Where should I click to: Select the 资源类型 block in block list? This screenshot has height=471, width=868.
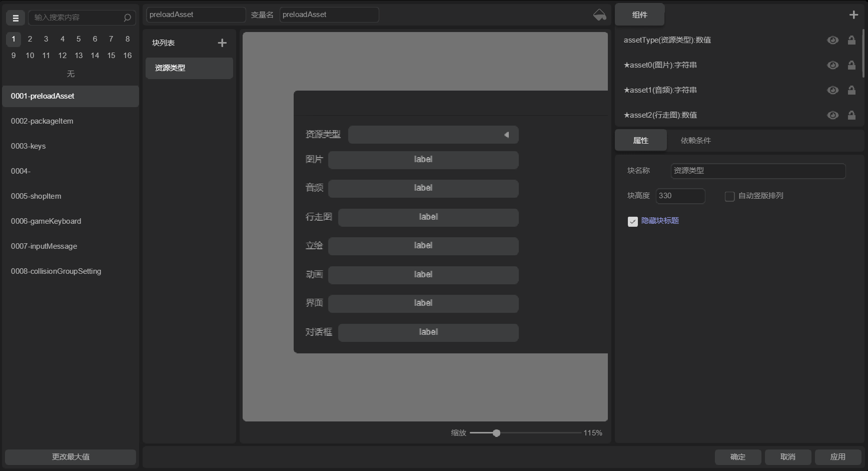click(189, 68)
